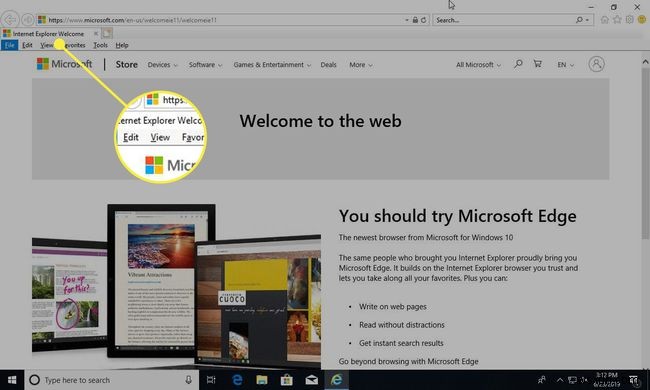Click the Read without distractions bullet
This screenshot has width=650, height=390.
point(402,325)
